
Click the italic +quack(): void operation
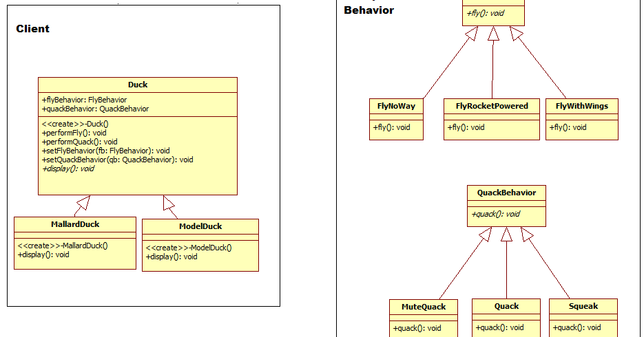[x=495, y=214]
